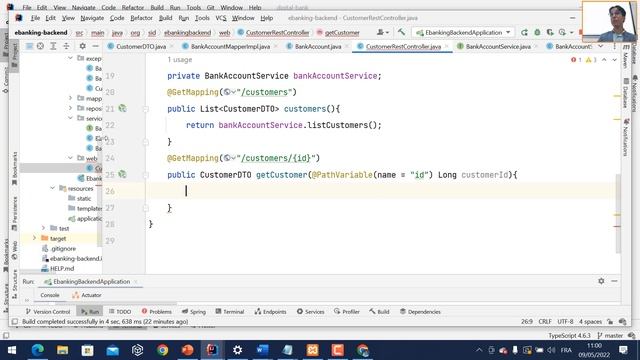Viewport: 640px width, 360px height.
Task: Open Run panel settings gear icon
Action: coord(601,281)
